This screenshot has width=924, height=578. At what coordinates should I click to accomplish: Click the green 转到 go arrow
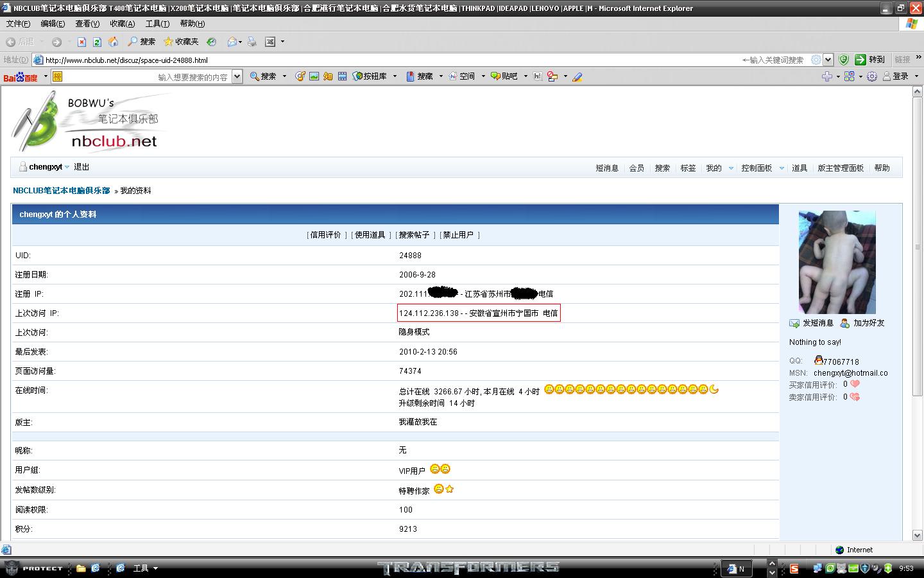point(860,60)
